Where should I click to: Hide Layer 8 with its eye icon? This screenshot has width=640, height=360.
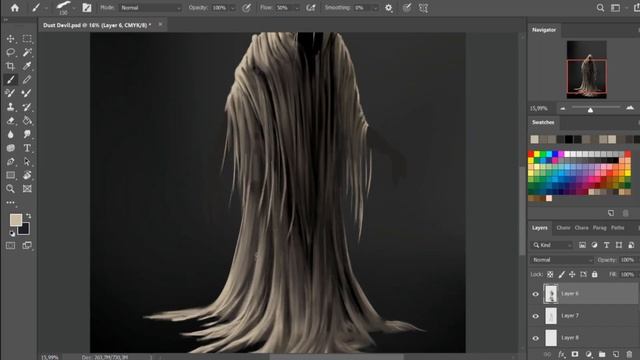[x=536, y=338]
